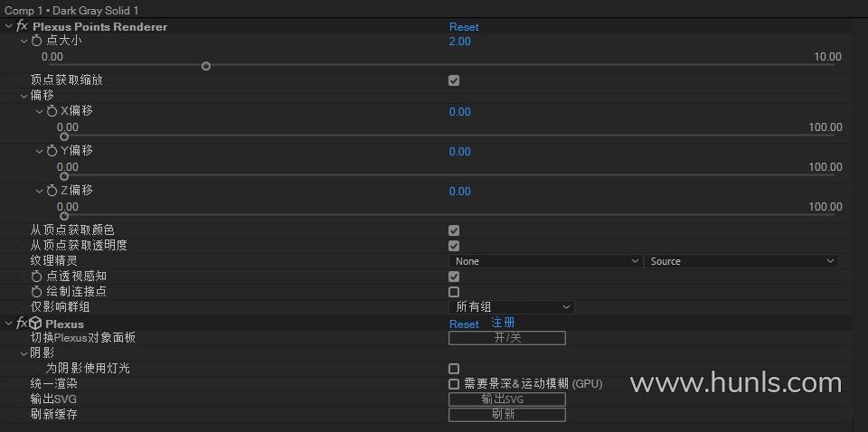Collapse the 阴影 group
The height and width of the screenshot is (432, 868).
pos(24,352)
